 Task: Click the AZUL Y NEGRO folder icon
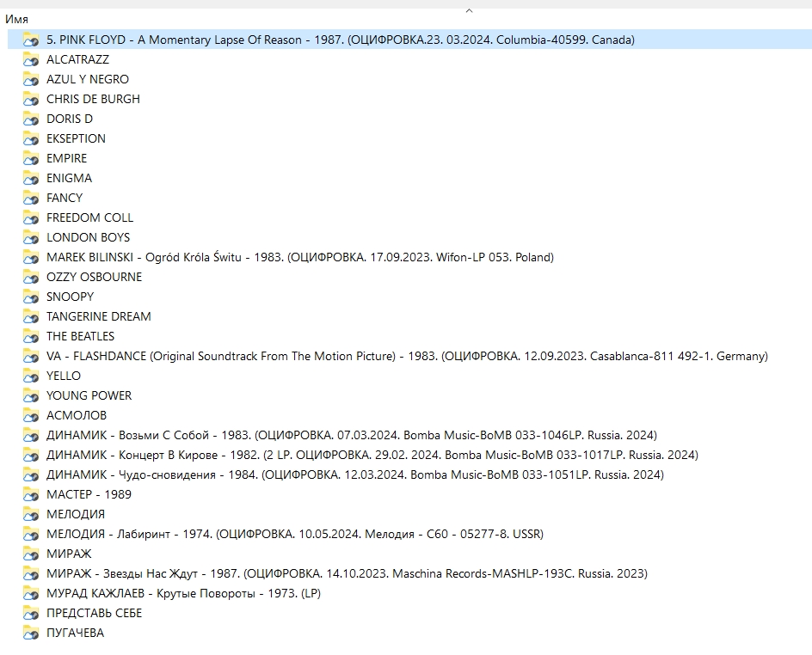point(31,79)
